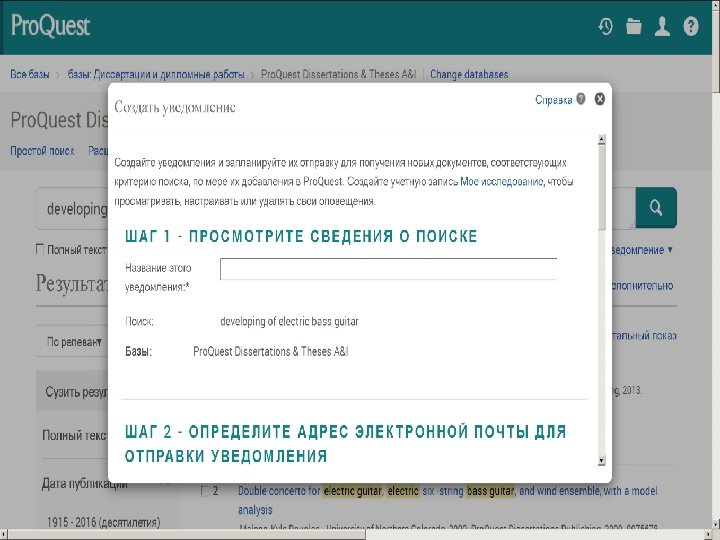Viewport: 720px width, 540px height.
Task: Expand Дата публикации filter
Action: point(84,484)
